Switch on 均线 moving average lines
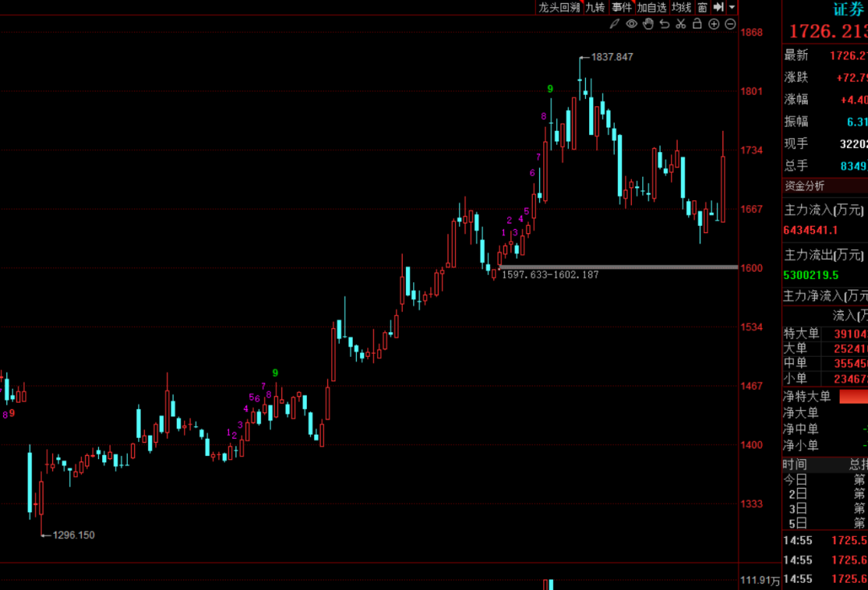This screenshot has width=868, height=590. click(682, 7)
